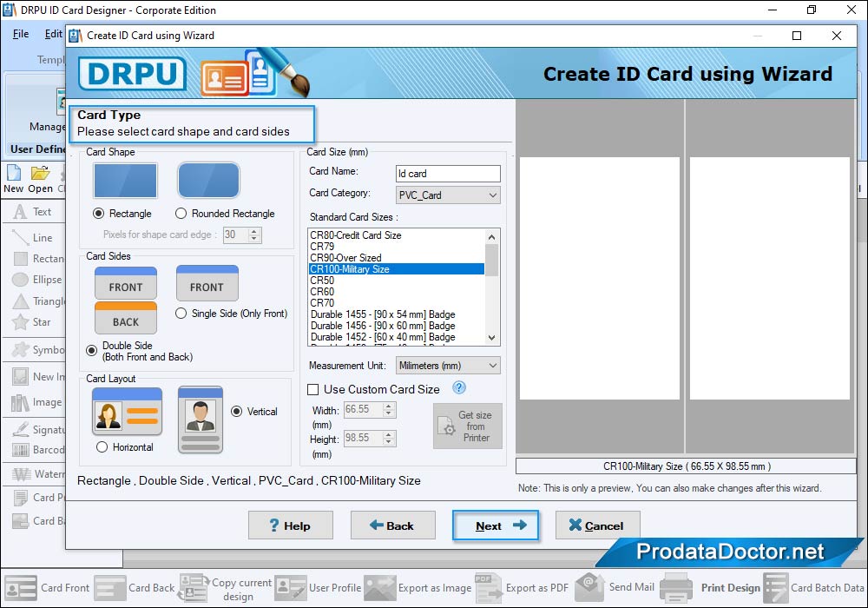This screenshot has height=608, width=868.
Task: Click the vertical layout card thumbnail
Action: [201, 420]
